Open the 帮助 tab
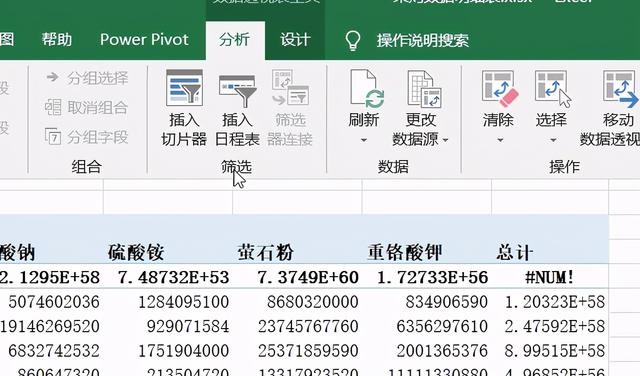The width and height of the screenshot is (640, 376). (x=57, y=40)
